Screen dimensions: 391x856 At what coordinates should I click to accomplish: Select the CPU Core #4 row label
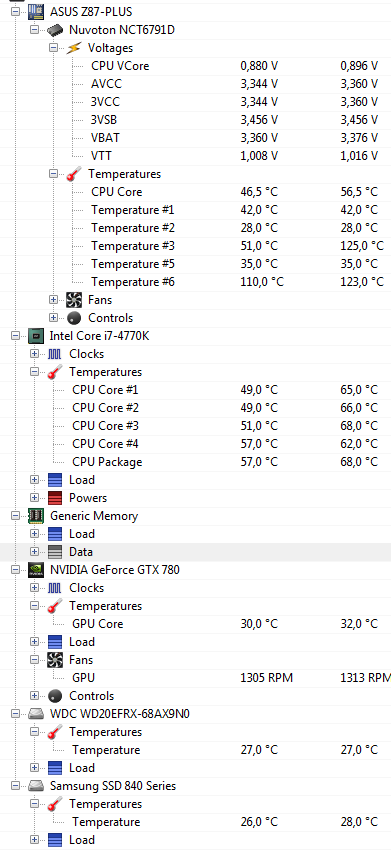105,444
